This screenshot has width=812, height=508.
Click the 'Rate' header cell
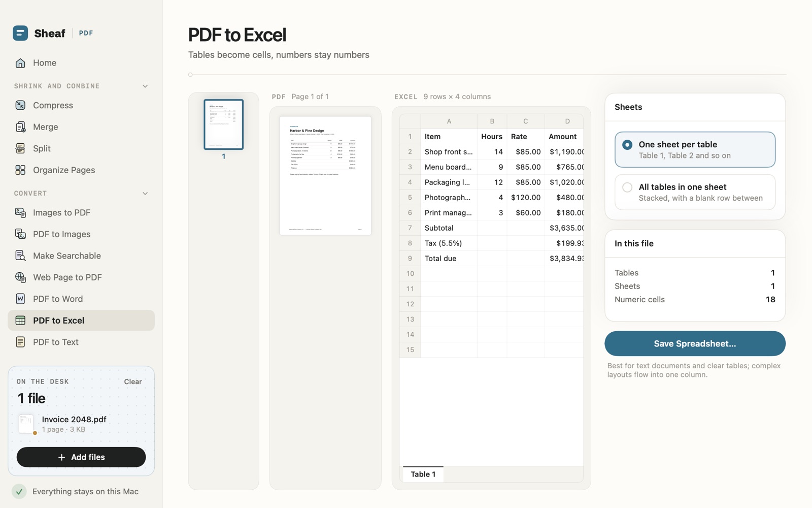click(526, 137)
